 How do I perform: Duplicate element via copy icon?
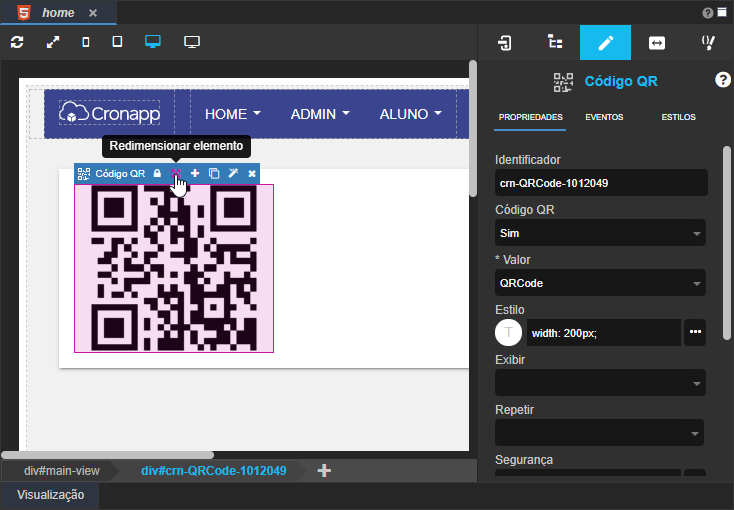click(x=214, y=174)
